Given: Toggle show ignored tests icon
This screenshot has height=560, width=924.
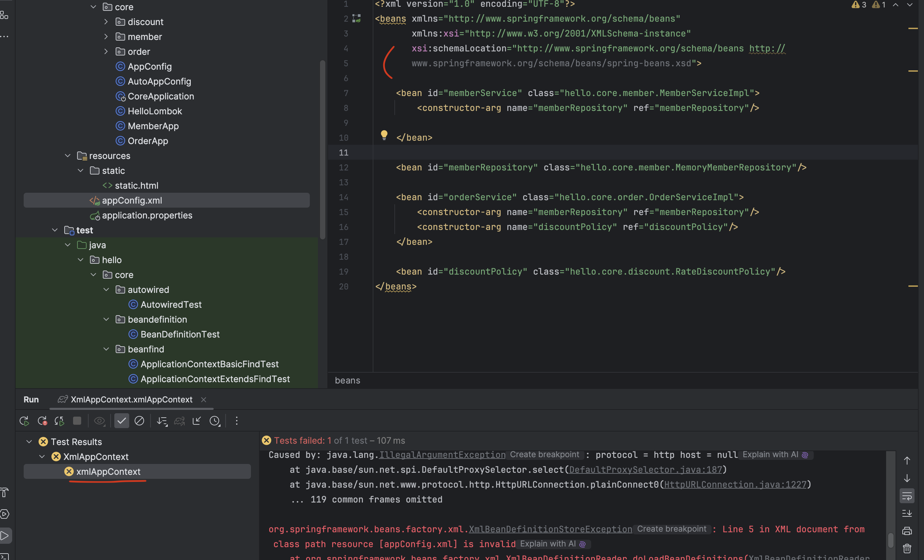Looking at the screenshot, I should [x=139, y=421].
